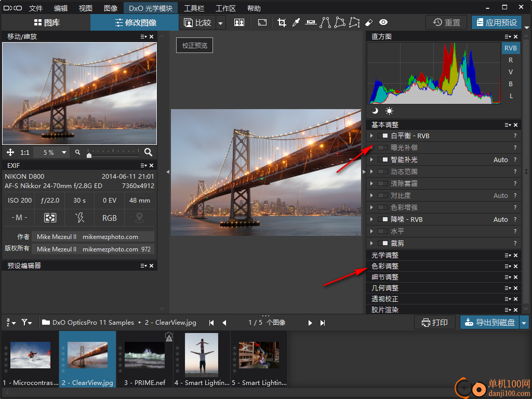The width and height of the screenshot is (532, 399).
Task: Enable 曝光补偿 correction switch
Action: click(383, 148)
